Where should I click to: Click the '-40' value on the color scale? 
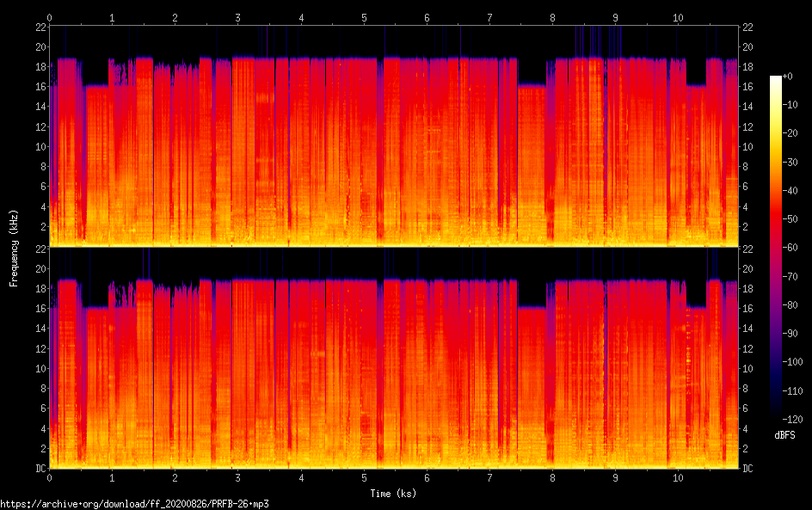[790, 191]
